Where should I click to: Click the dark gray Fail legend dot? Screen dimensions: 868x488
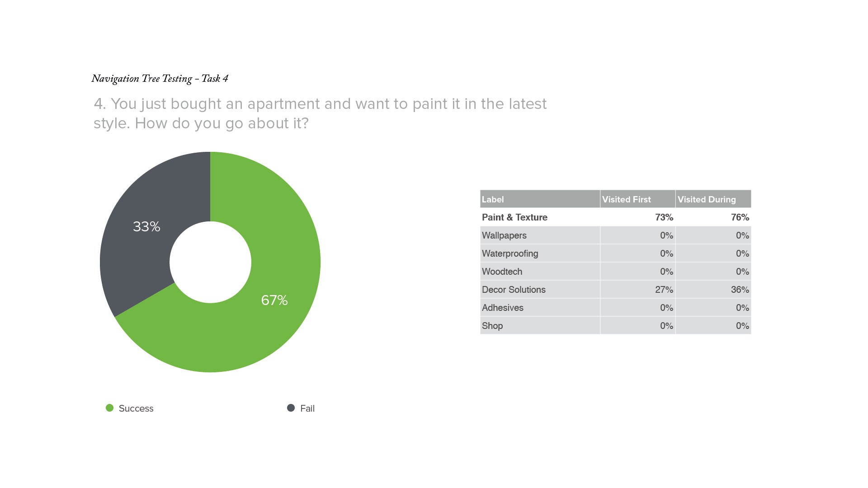(x=291, y=408)
